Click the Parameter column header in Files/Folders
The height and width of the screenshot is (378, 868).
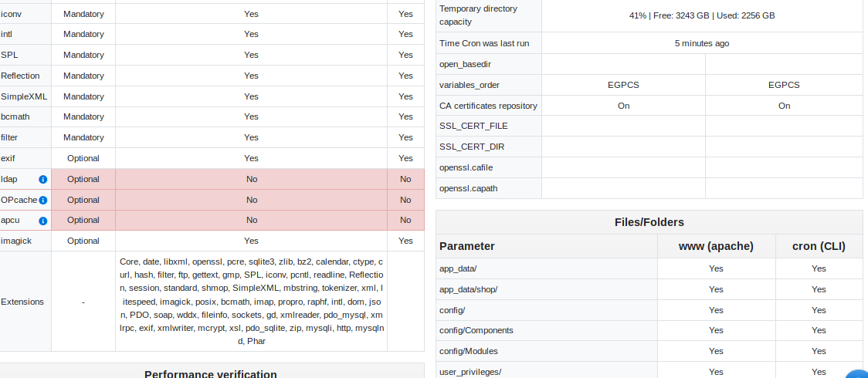466,247
